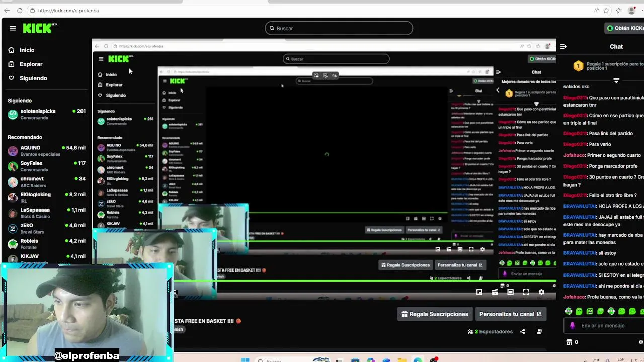Click Diego0211 in the 'Pasa link del partido' message

pos(575,134)
